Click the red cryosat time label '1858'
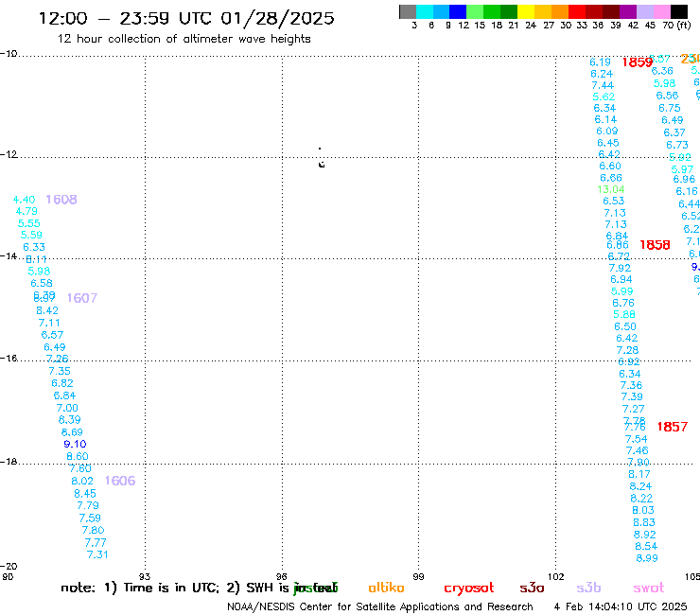 655,245
